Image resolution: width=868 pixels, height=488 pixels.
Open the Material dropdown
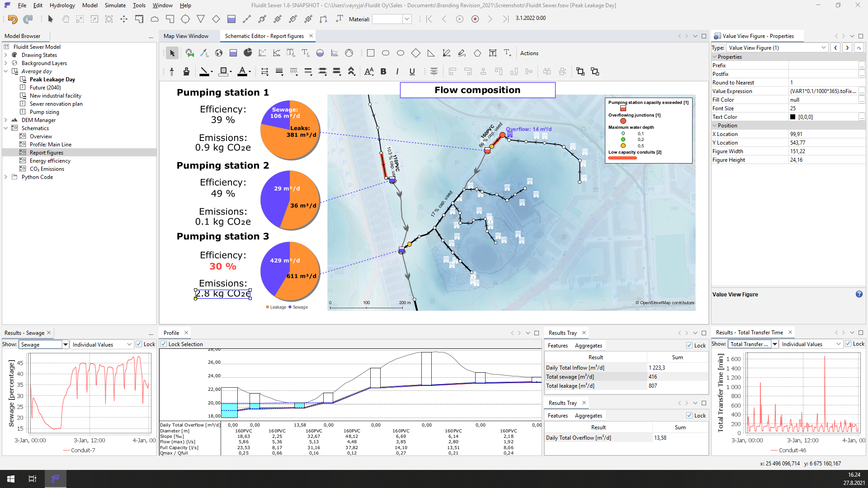point(407,19)
